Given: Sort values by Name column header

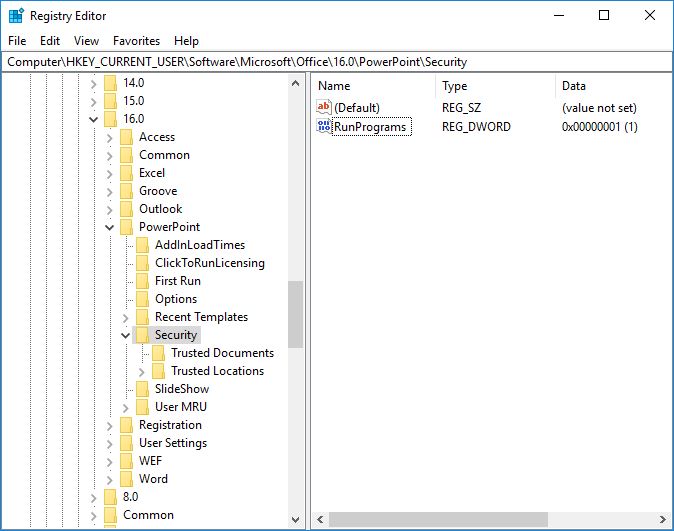Looking at the screenshot, I should (x=373, y=86).
